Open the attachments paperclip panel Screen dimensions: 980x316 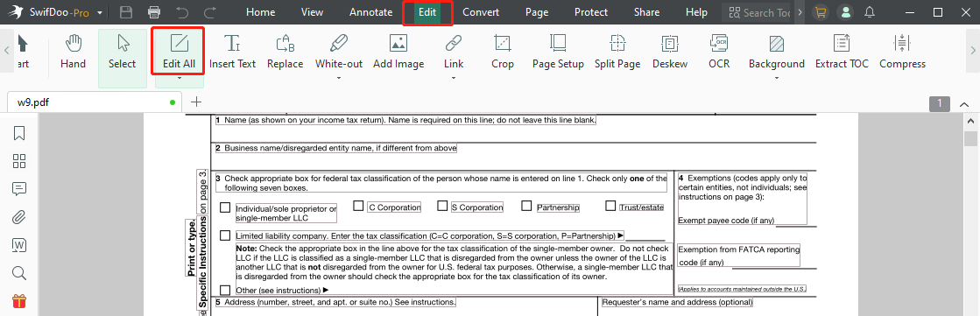(19, 217)
